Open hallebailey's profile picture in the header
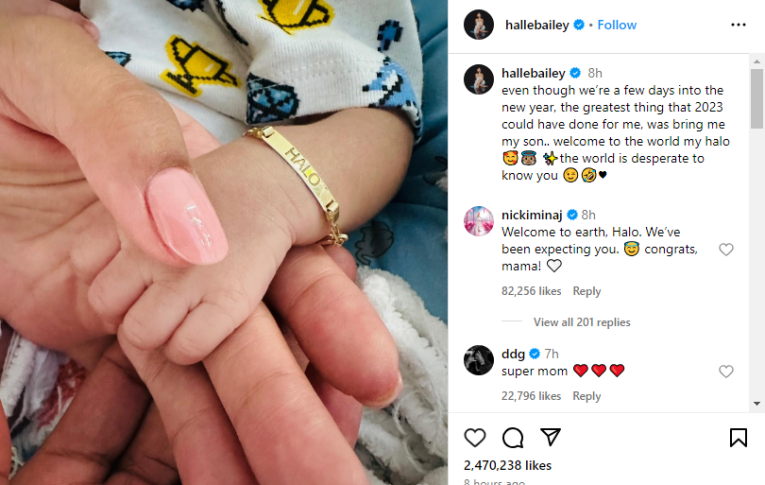 pos(479,24)
